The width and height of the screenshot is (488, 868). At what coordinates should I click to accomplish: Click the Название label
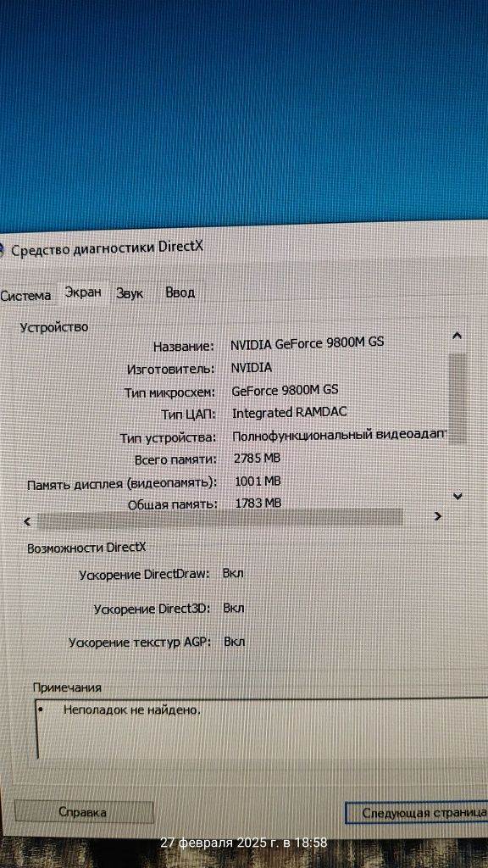click(x=184, y=347)
